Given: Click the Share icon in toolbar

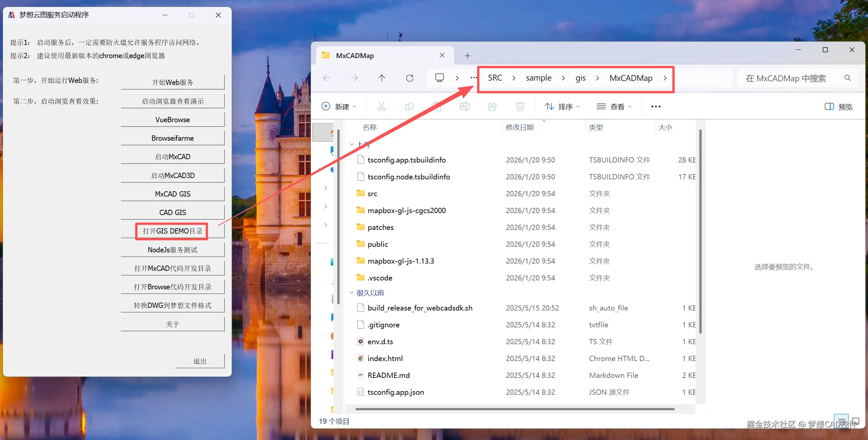Looking at the screenshot, I should coord(492,107).
